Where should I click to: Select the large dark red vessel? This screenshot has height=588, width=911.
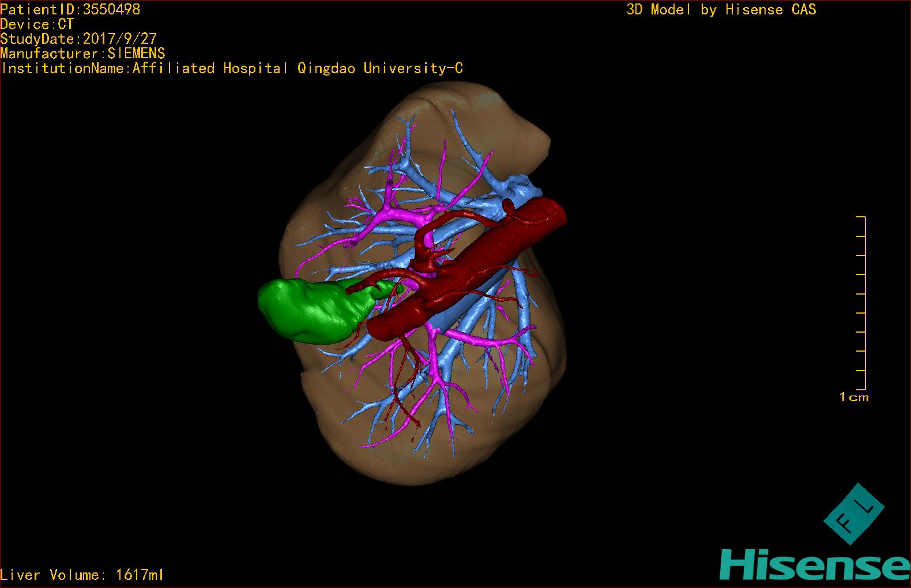pos(467,268)
